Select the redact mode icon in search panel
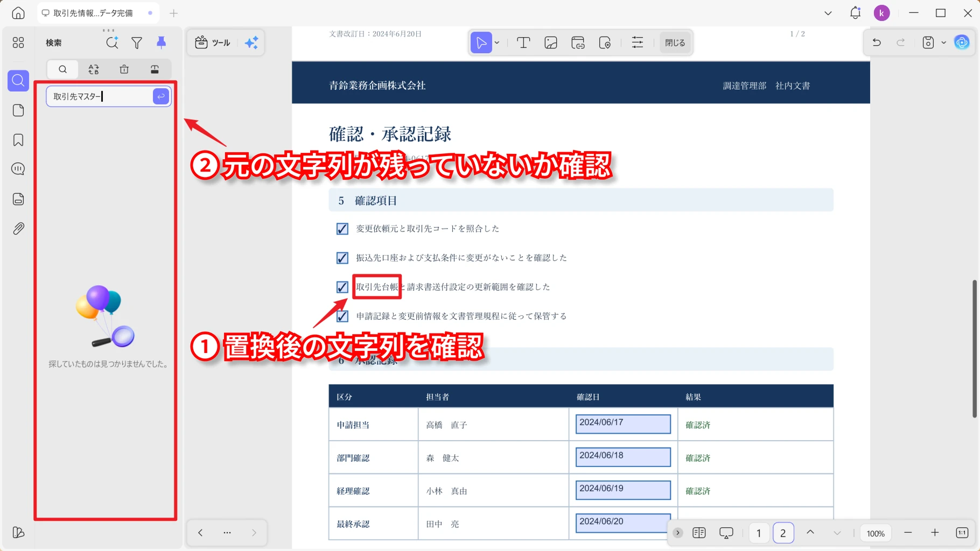 click(155, 69)
